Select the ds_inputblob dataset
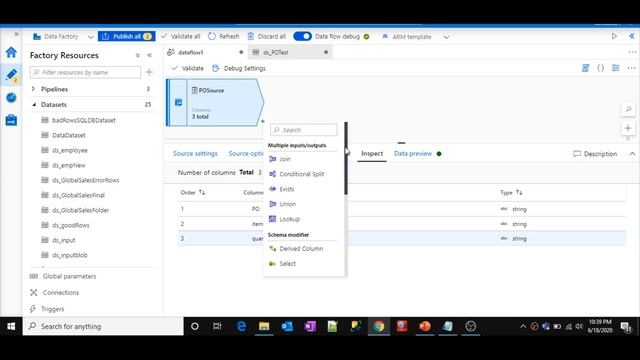The height and width of the screenshot is (360, 640). coord(70,255)
